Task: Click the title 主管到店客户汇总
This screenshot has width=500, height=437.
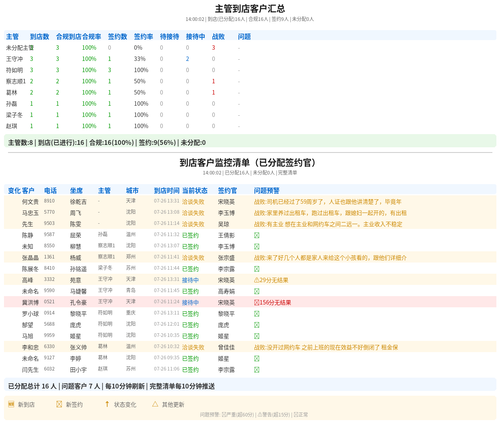Action: [250, 9]
